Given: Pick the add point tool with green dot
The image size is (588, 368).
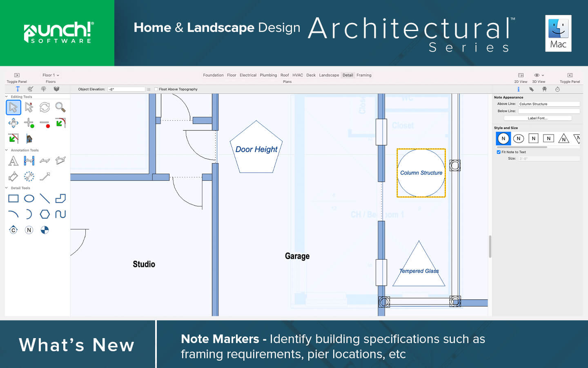Looking at the screenshot, I should click(29, 123).
